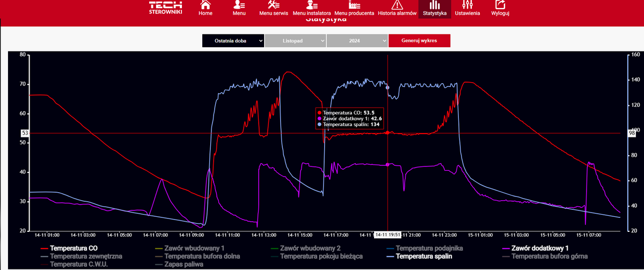Screen dimensions: 644x270
Task: Open Menu producenta factory icon
Action: click(x=354, y=5)
